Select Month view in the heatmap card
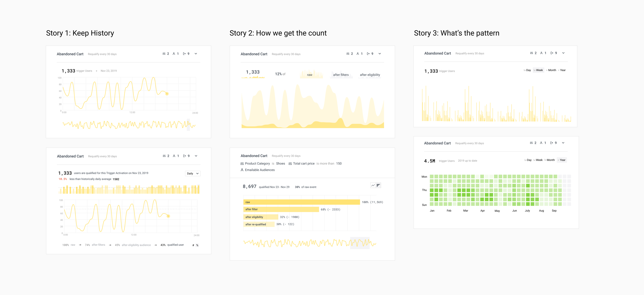The width and height of the screenshot is (644, 295). click(x=550, y=160)
